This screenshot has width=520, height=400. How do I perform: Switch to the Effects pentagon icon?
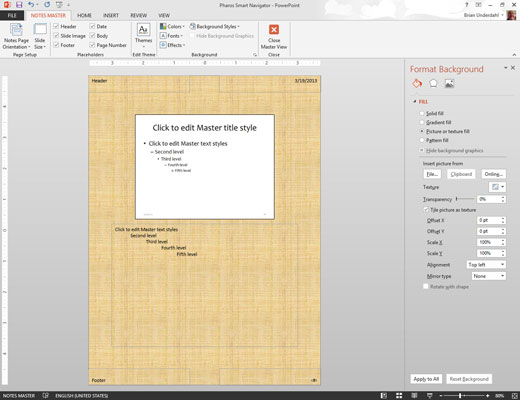click(x=433, y=83)
